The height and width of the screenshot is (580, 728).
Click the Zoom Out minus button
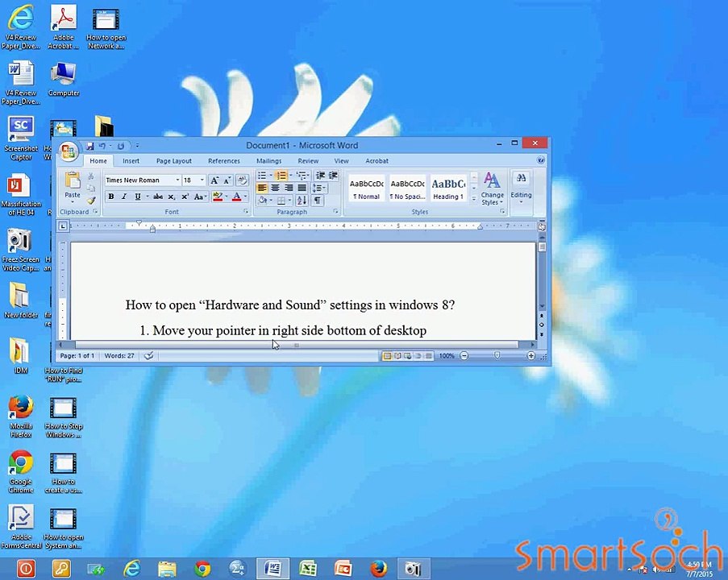click(x=464, y=356)
